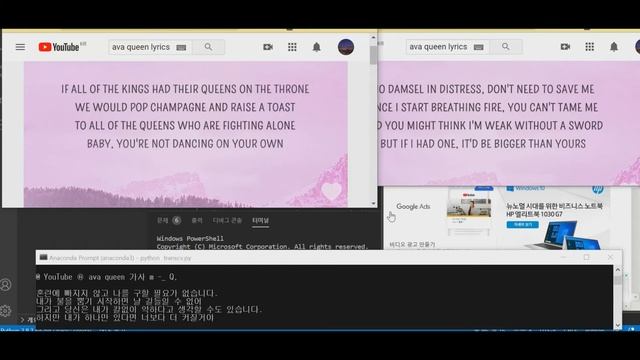Click the 'Windows PowerShell' line in VS Code terminal
Screen dimensions: 640x360
tap(190, 238)
